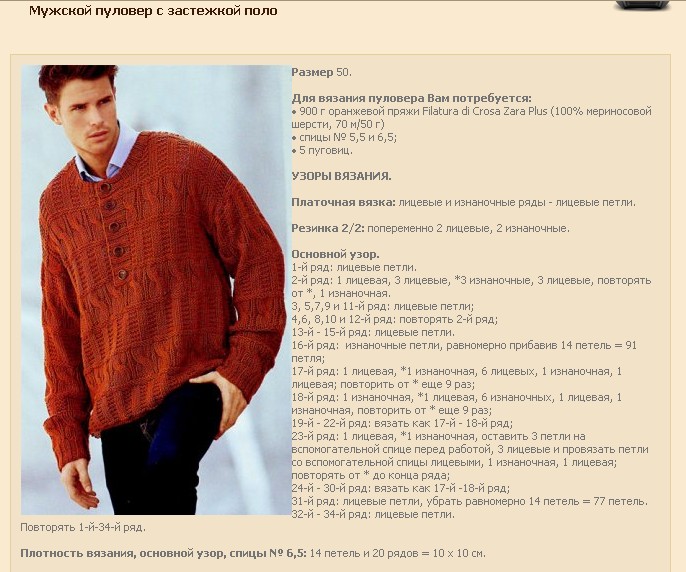Click the 'Размер 50.' line
The image size is (686, 572).
[322, 72]
